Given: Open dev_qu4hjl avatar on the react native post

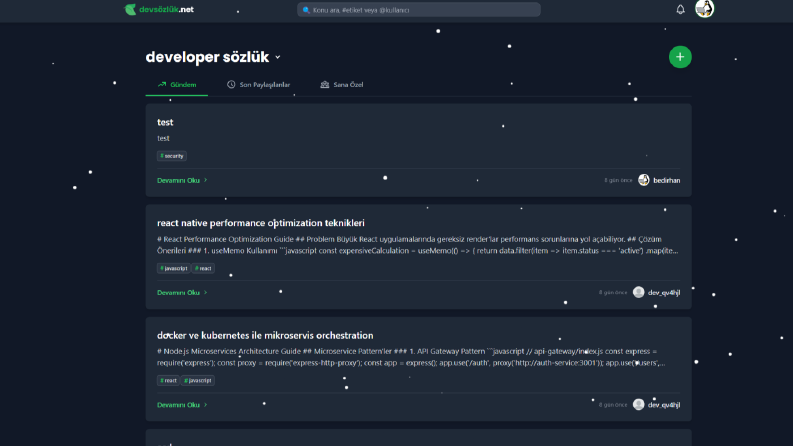Looking at the screenshot, I should click(639, 292).
